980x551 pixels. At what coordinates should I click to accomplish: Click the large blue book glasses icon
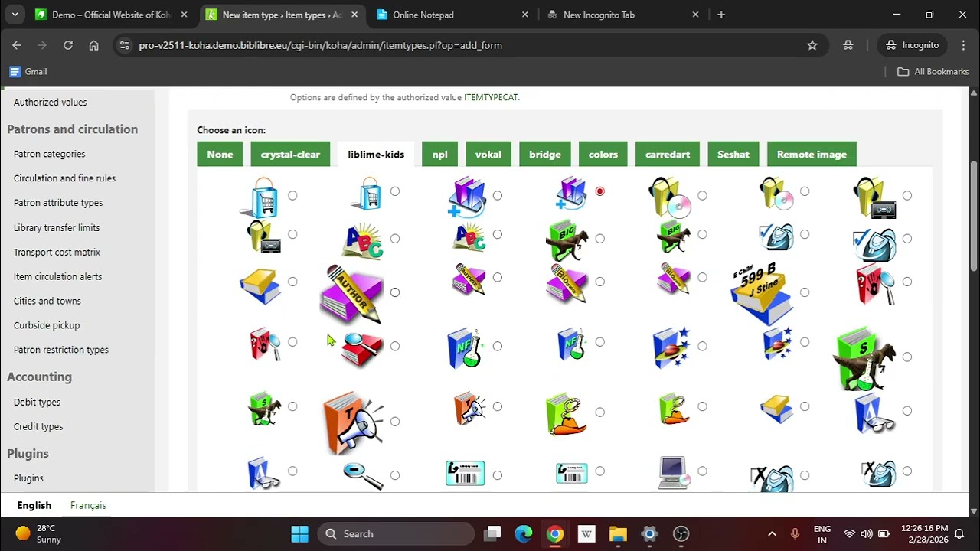point(875,413)
